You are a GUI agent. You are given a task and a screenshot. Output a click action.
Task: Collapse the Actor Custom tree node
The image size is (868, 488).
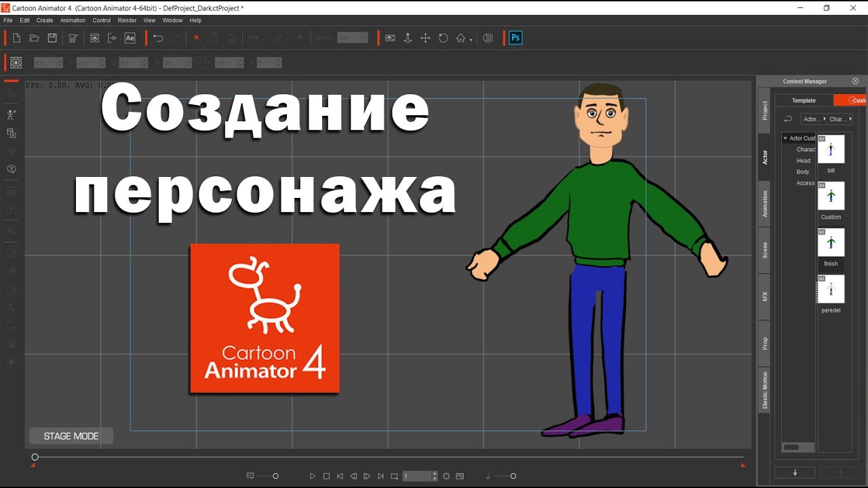[785, 138]
